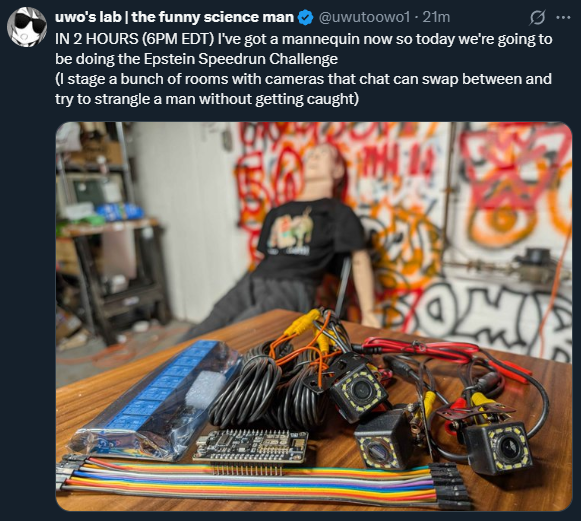This screenshot has width=581, height=521.
Task: Click the parenthetical line about staging rooms
Action: click(x=303, y=89)
